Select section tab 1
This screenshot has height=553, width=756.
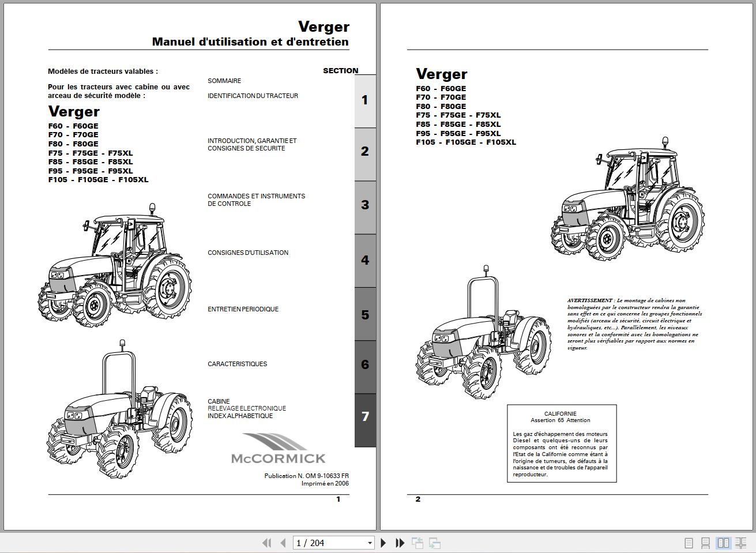[365, 100]
